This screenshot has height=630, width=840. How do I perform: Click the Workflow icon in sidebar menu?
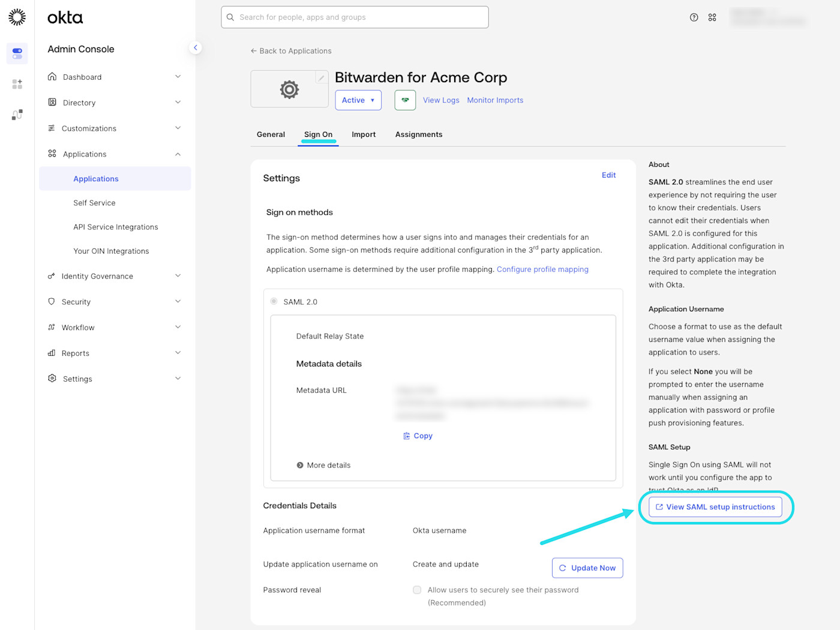point(52,328)
